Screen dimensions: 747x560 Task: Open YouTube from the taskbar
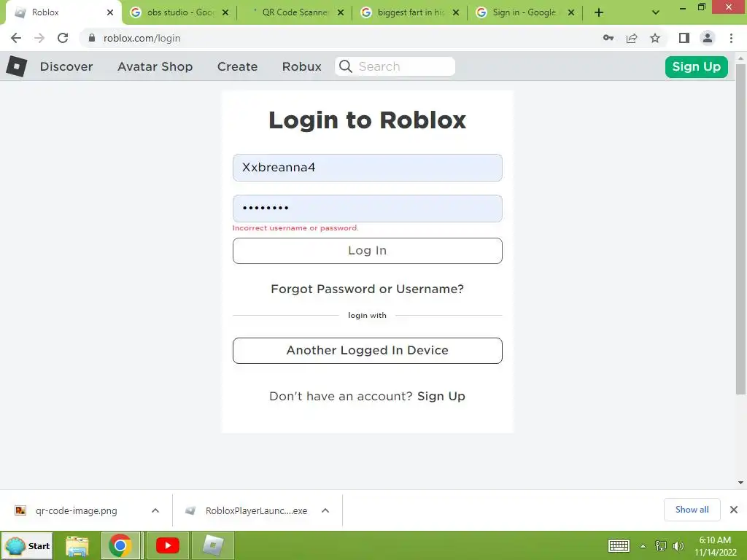[168, 545]
